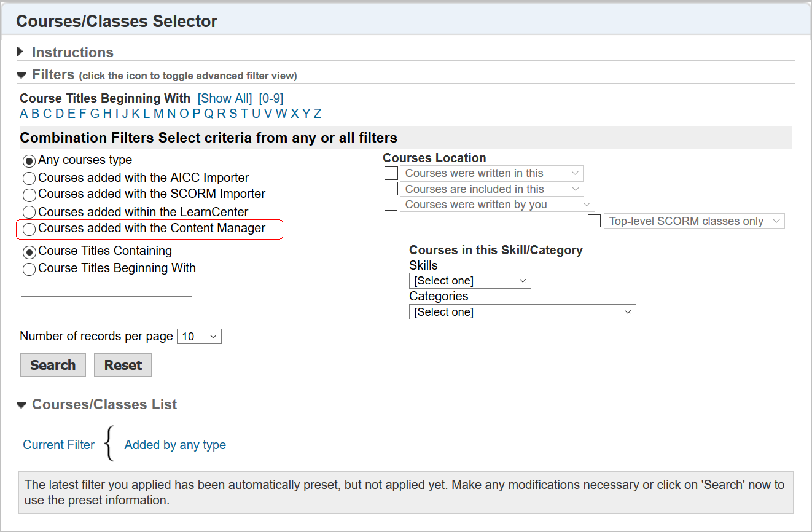Open 'Courses are included in this' dropdown
Viewport: 812px width, 532px height.
491,189
